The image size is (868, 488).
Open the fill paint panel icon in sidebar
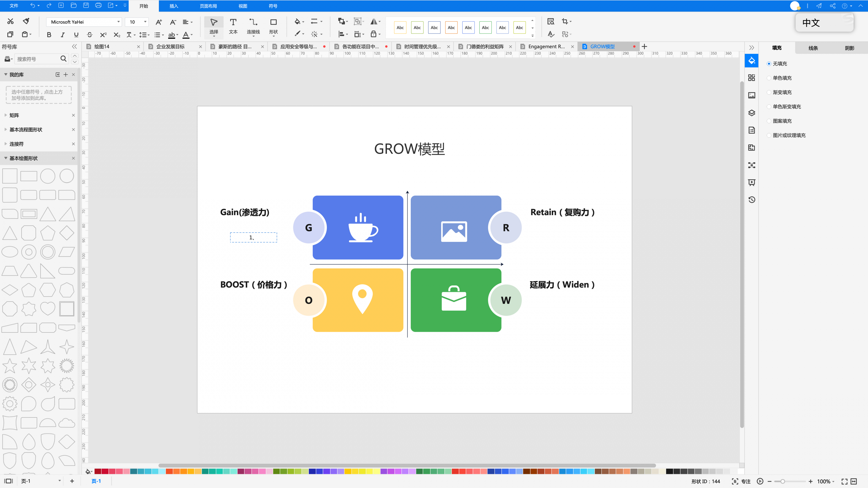click(x=751, y=61)
